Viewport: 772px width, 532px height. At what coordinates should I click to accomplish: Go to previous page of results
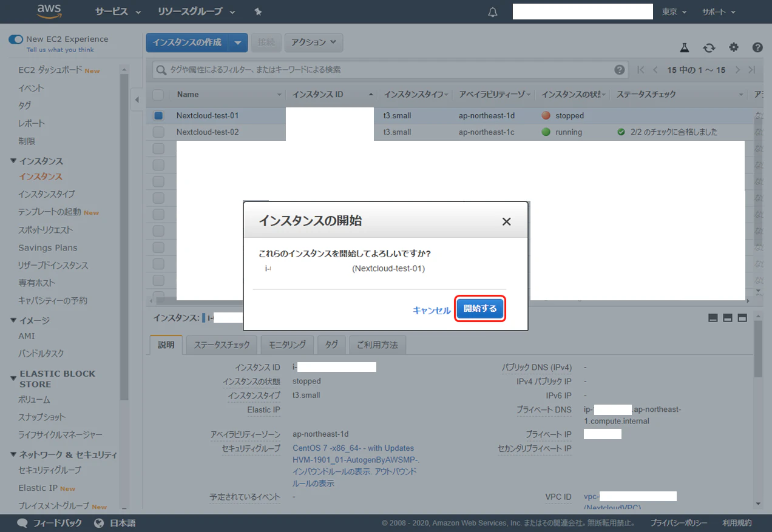point(655,70)
